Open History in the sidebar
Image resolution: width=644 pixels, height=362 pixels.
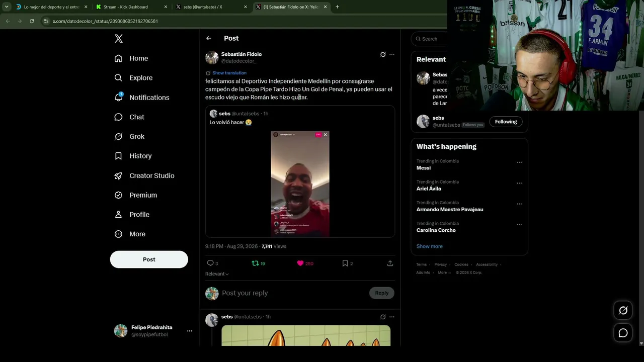click(x=133, y=156)
